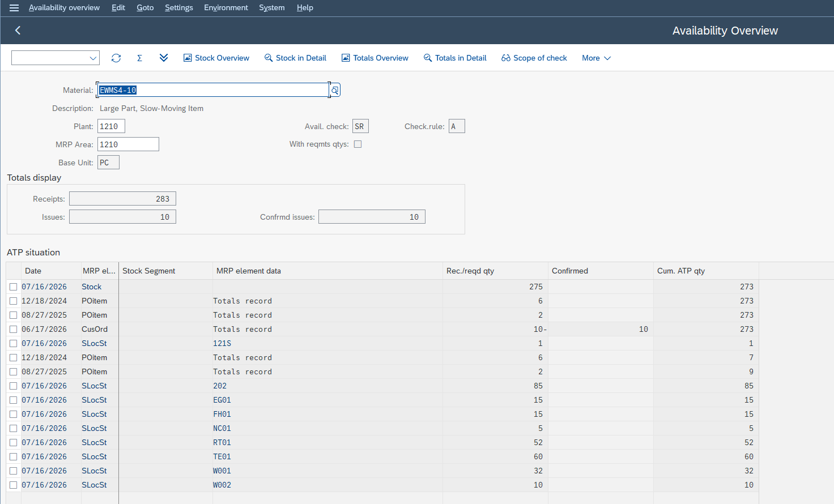The width and height of the screenshot is (834, 504).
Task: Open Settings menu
Action: [179, 7]
